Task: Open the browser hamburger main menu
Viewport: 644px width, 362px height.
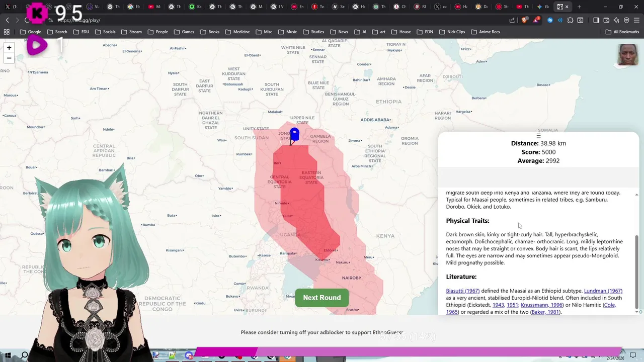Action: click(636, 20)
